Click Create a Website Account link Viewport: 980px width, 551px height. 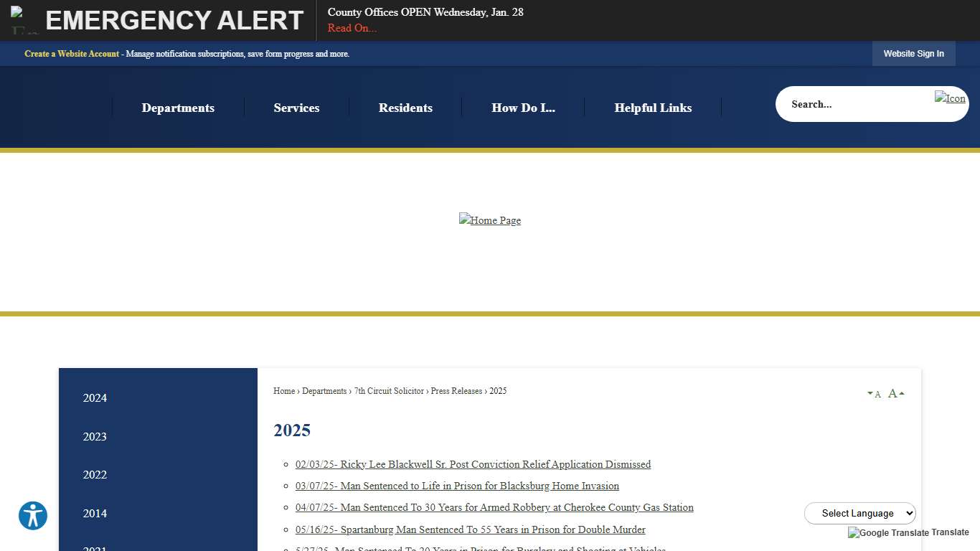click(x=72, y=54)
